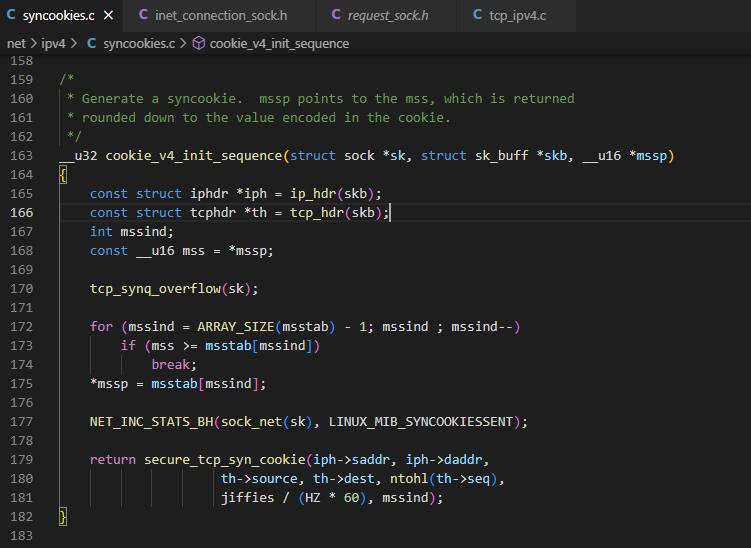Click the C icon on request_sock.h tab
The height and width of the screenshot is (548, 751).
(336, 15)
